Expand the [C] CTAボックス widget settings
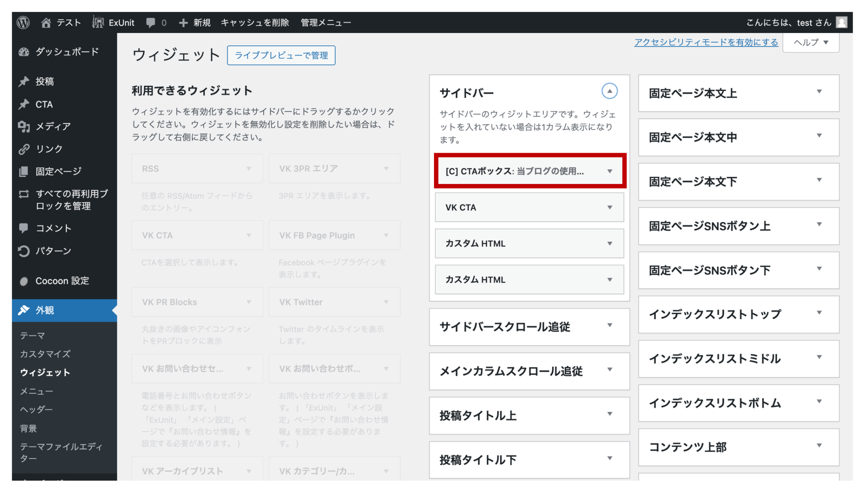Viewport: 868px width, 497px height. (x=610, y=171)
